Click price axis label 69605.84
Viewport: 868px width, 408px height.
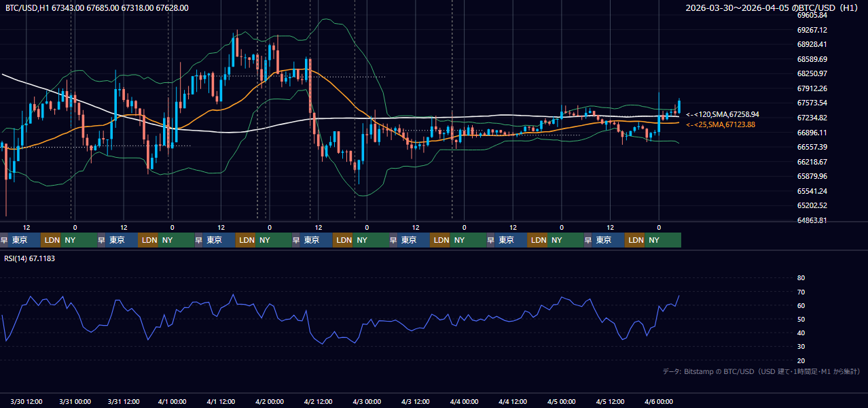pyautogui.click(x=812, y=15)
